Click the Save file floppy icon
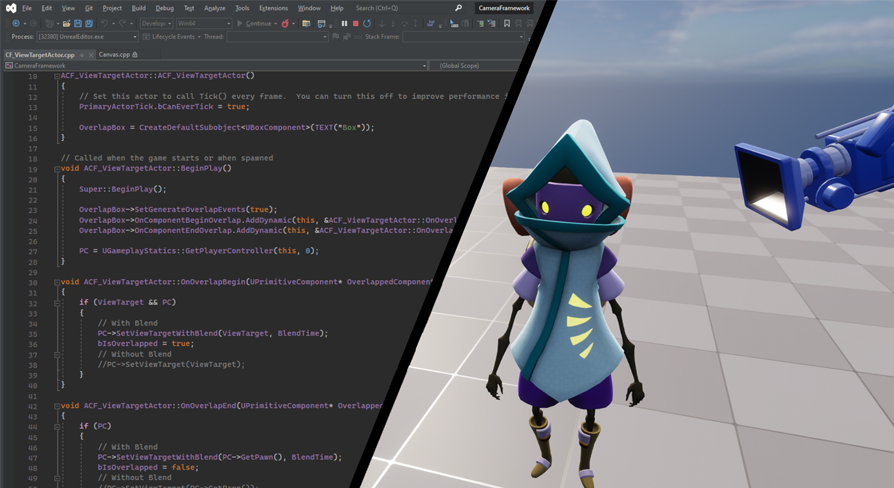Viewport: 894px width, 488px height. (x=78, y=23)
